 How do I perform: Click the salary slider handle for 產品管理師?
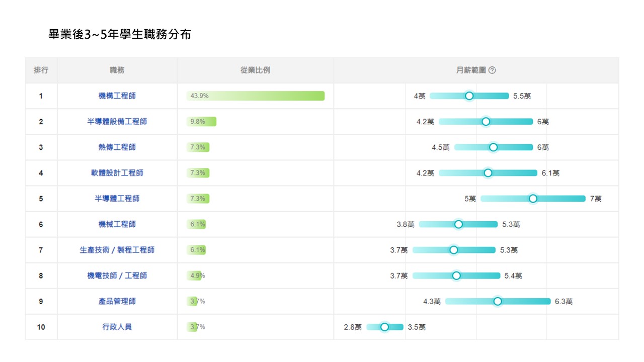point(498,301)
